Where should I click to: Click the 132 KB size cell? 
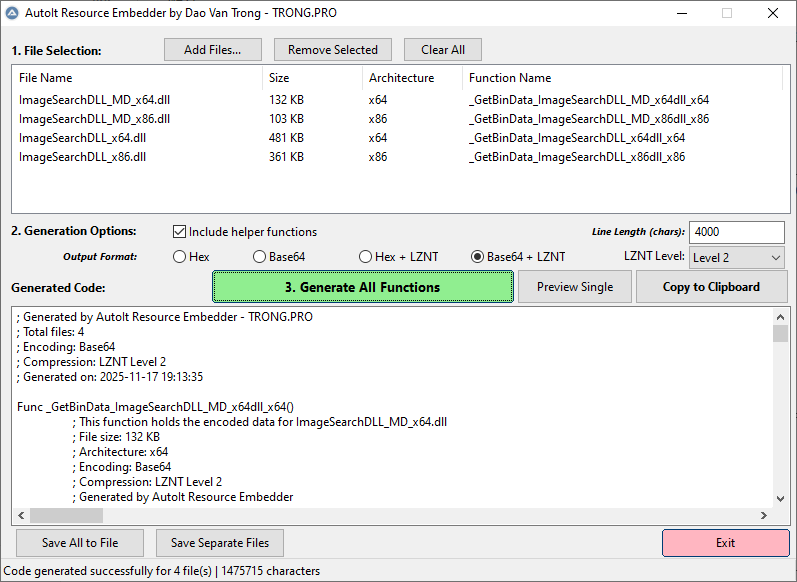(286, 100)
